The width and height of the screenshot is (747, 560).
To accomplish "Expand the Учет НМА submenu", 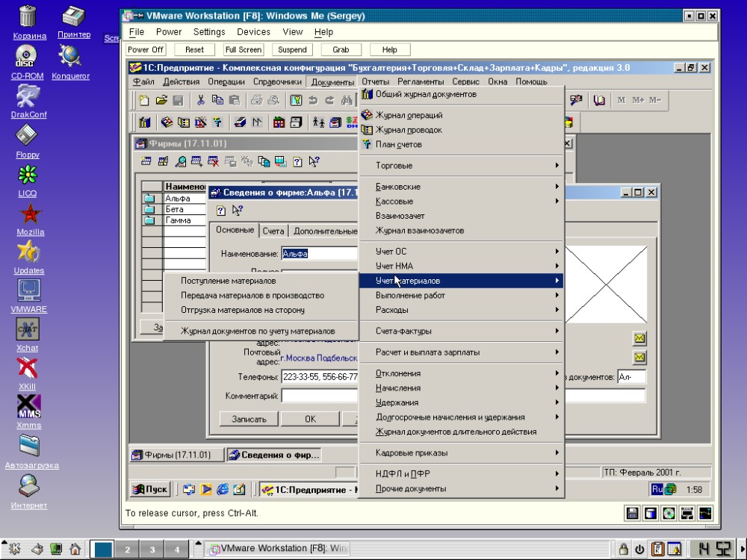I will click(x=461, y=266).
